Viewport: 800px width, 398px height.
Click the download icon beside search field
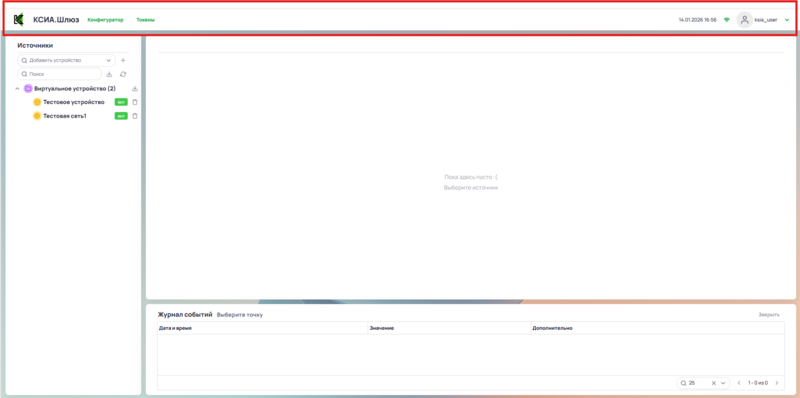(109, 74)
